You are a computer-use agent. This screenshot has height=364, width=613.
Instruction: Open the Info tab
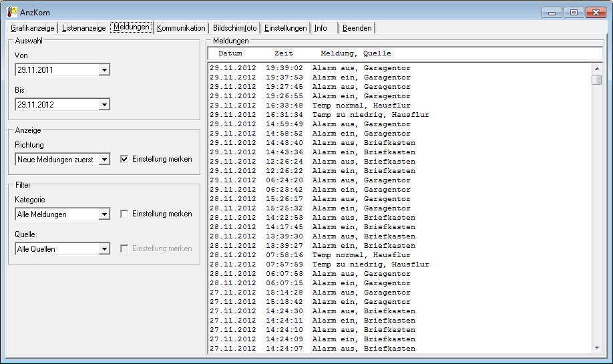click(x=321, y=28)
